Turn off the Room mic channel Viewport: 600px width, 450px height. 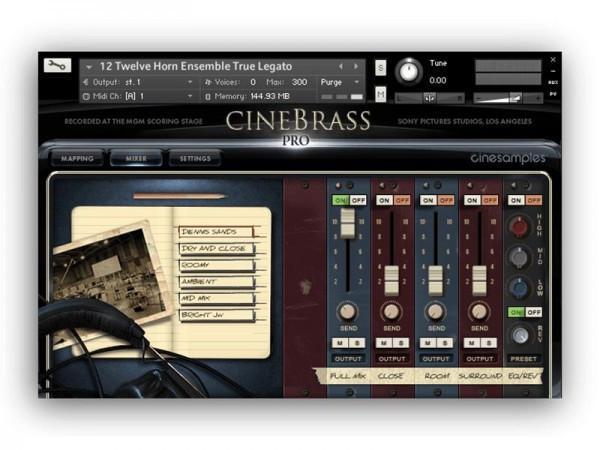[x=446, y=200]
